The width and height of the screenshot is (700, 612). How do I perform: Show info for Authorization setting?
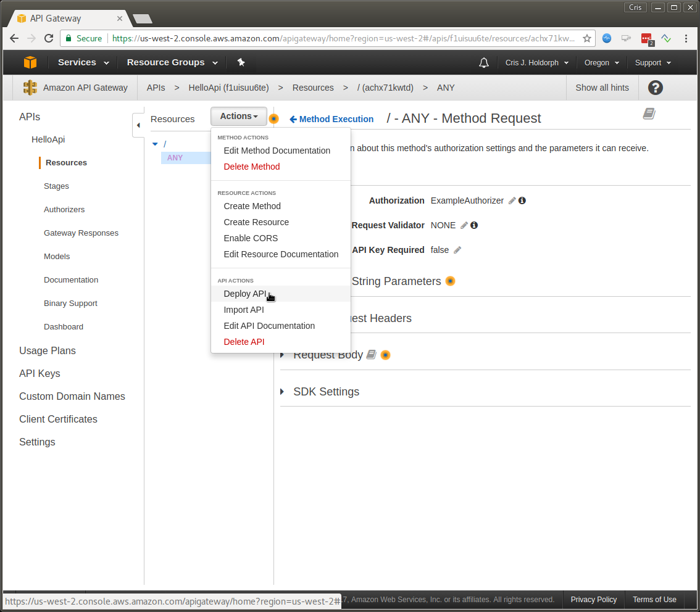coord(522,201)
